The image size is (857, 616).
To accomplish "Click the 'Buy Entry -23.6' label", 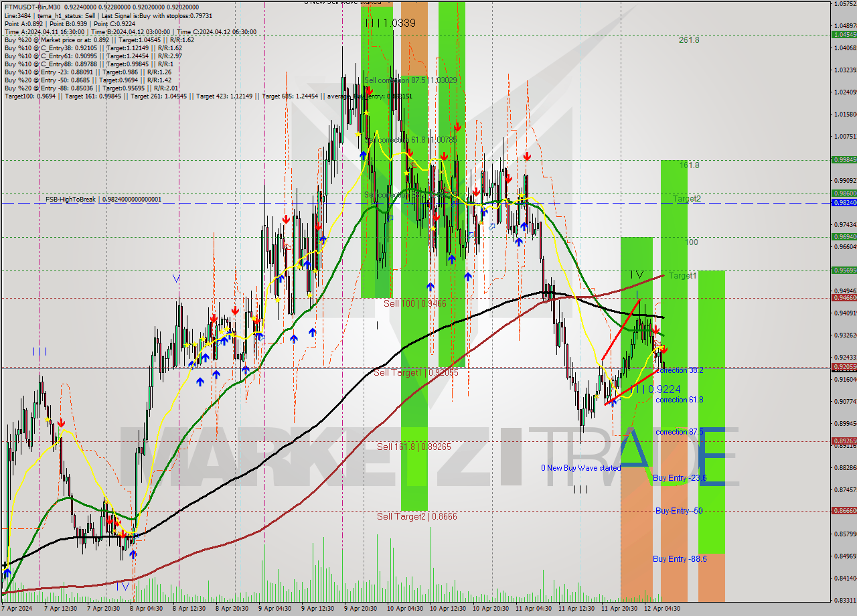I will 680,478.
